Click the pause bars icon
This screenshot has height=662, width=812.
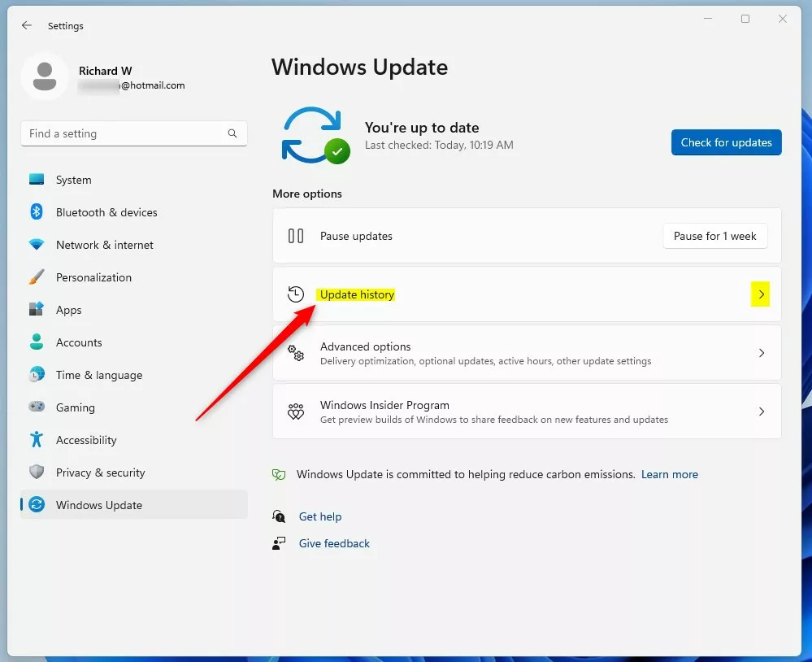tap(296, 236)
